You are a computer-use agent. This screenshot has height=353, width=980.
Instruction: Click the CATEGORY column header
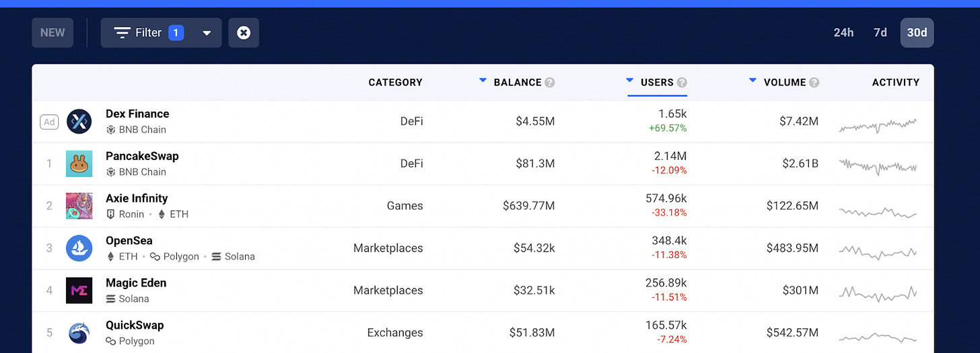coord(395,82)
